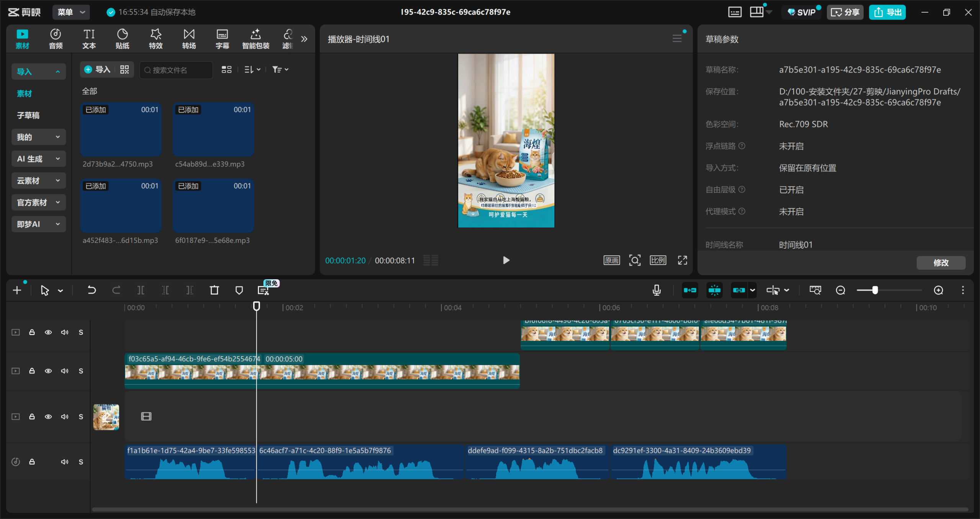Hide the top video track with eye icon
The image size is (980, 519).
point(48,332)
